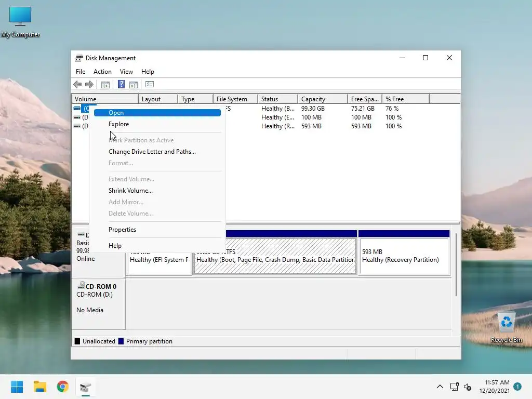Sort by the Layout column header
The image size is (532, 399).
click(158, 99)
